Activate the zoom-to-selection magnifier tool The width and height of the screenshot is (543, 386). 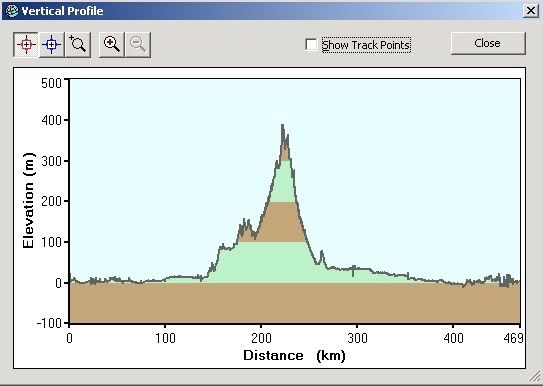point(78,45)
